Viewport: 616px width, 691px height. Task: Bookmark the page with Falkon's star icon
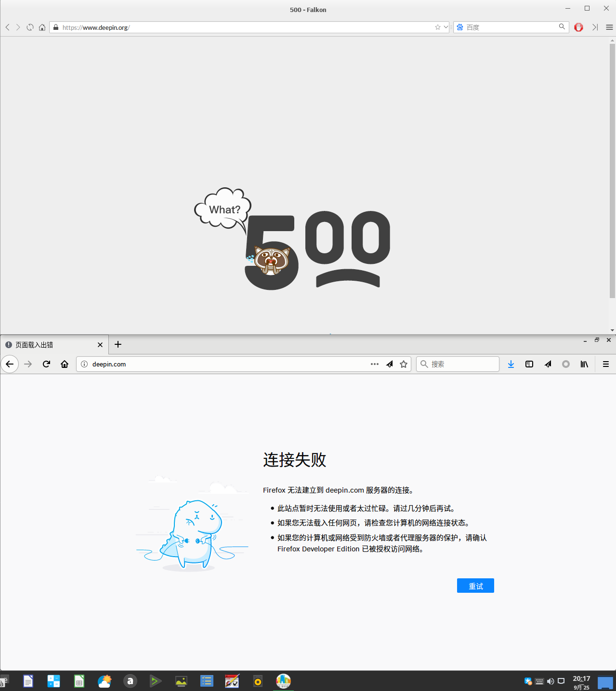click(438, 27)
